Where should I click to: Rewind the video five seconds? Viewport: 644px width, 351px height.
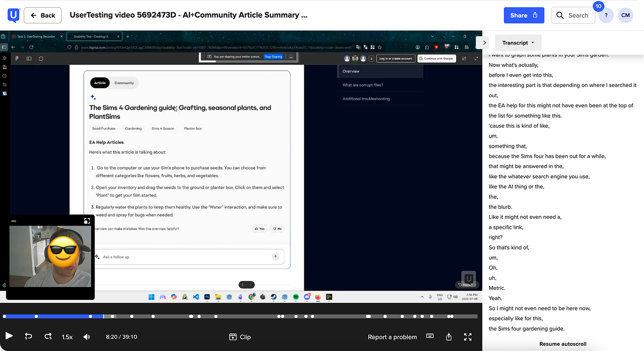pos(29,336)
